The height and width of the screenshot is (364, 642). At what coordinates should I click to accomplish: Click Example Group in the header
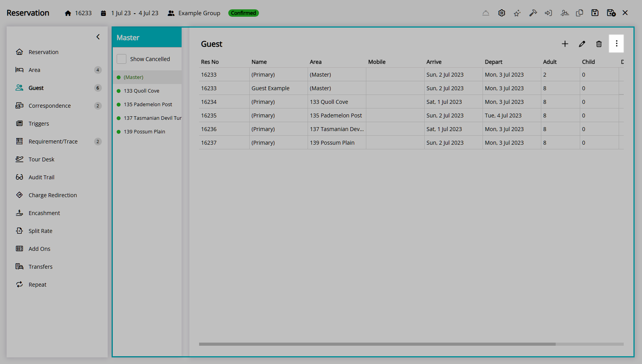tap(199, 13)
